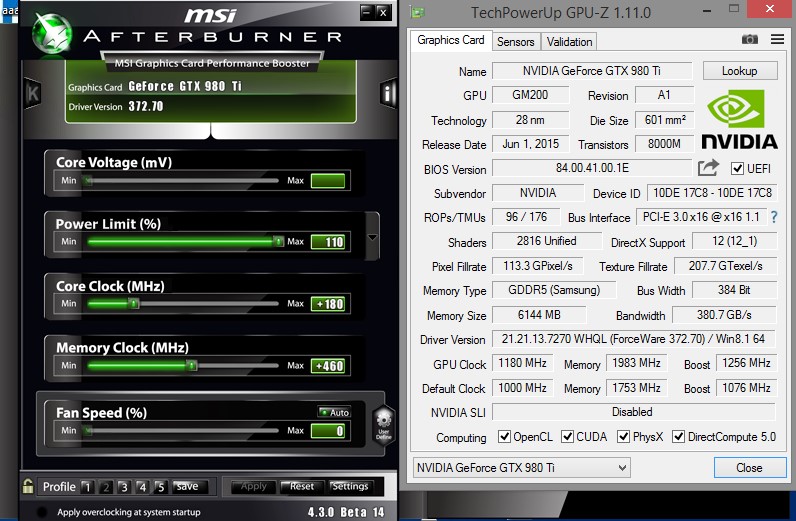The image size is (796, 521).
Task: Click the Power Limit value box showing 110
Action: [x=328, y=242]
